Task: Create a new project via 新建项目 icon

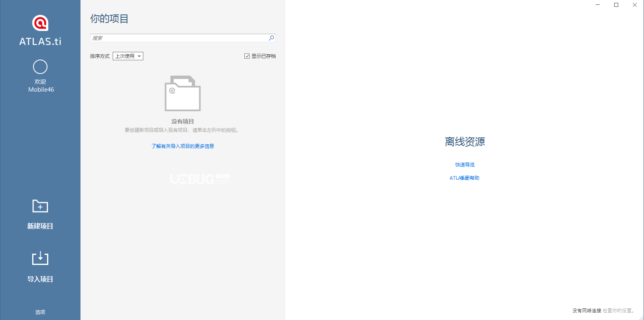Action: (40, 206)
